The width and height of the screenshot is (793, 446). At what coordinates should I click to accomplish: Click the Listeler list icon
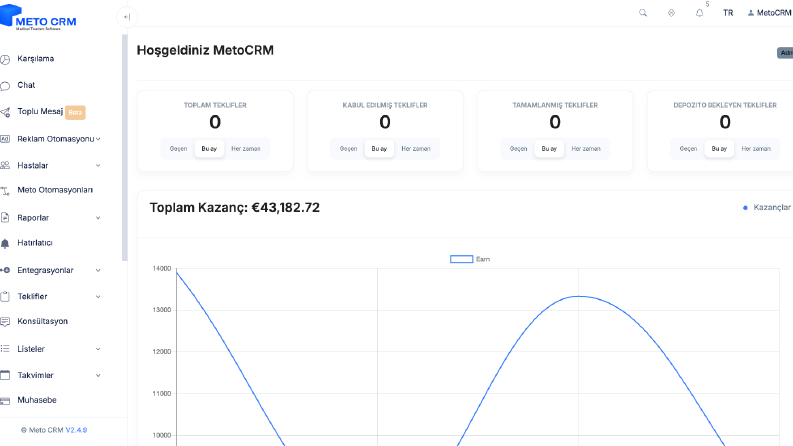coord(5,348)
